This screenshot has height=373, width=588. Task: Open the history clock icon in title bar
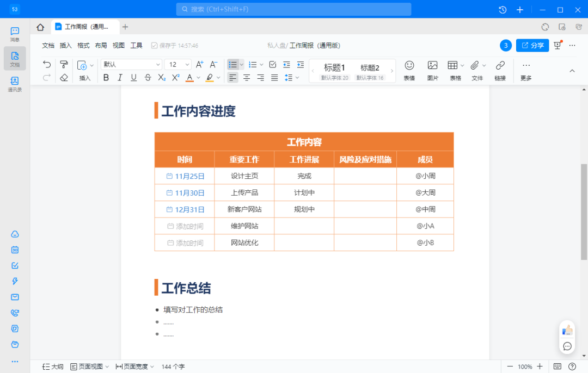pos(503,9)
